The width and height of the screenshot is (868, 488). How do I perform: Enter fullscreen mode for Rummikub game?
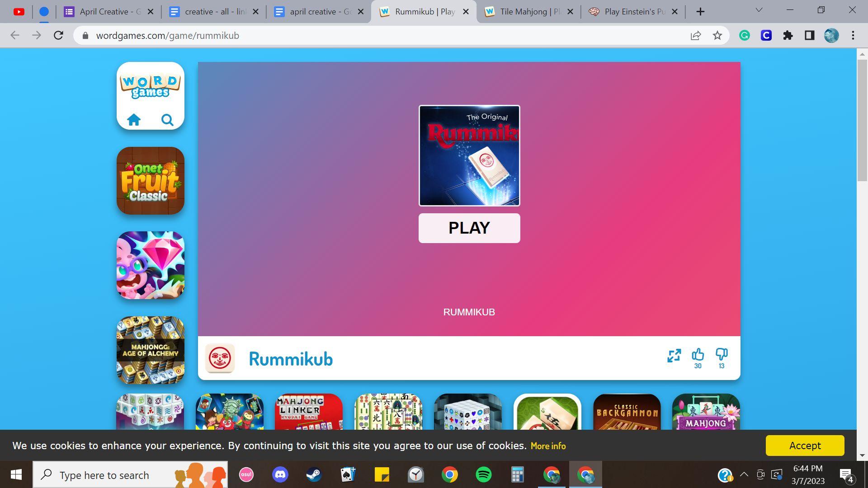(x=674, y=356)
